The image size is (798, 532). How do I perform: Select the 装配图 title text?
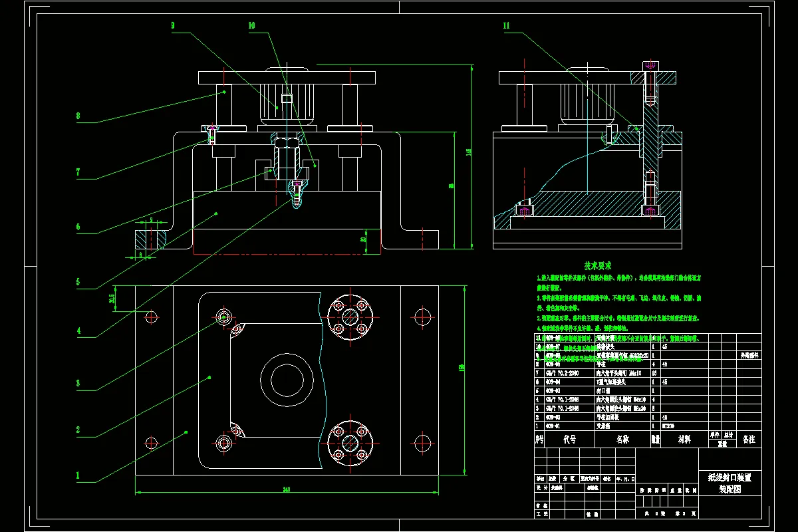pos(730,487)
